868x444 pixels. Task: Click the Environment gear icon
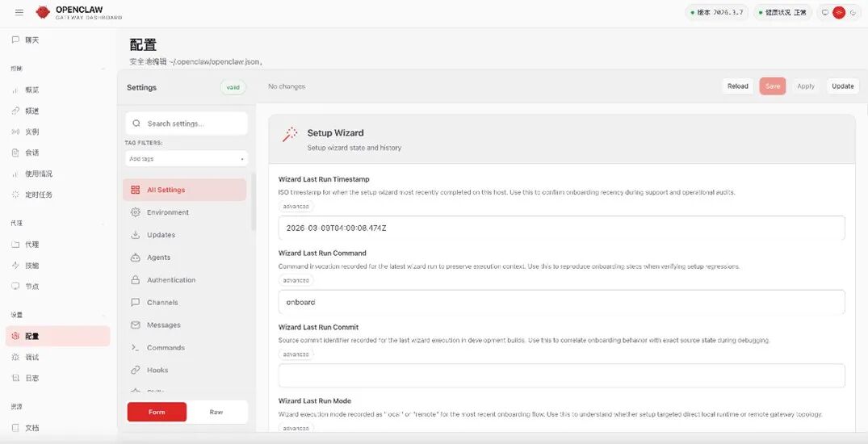(x=135, y=212)
